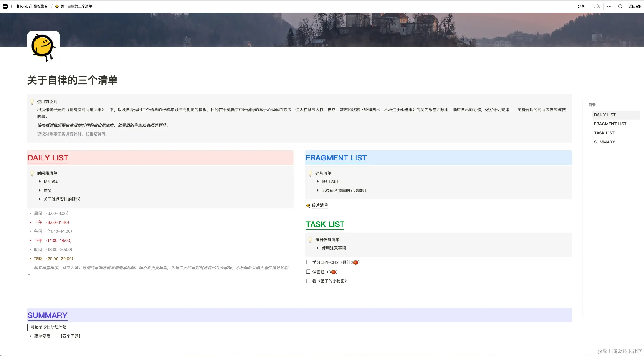Viewport: 644px width, 356px height.
Task: Select SUMMARY in the table of contents
Action: [x=604, y=142]
